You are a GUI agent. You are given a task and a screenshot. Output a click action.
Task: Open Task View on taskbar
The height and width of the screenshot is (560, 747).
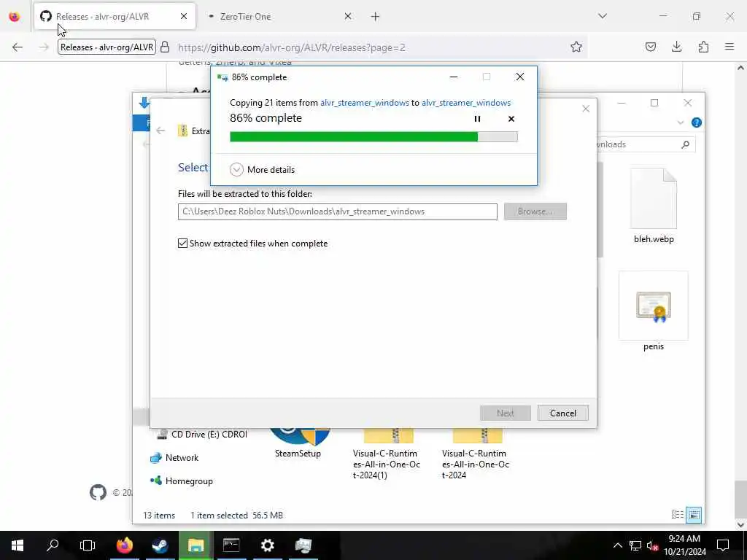tap(88, 545)
